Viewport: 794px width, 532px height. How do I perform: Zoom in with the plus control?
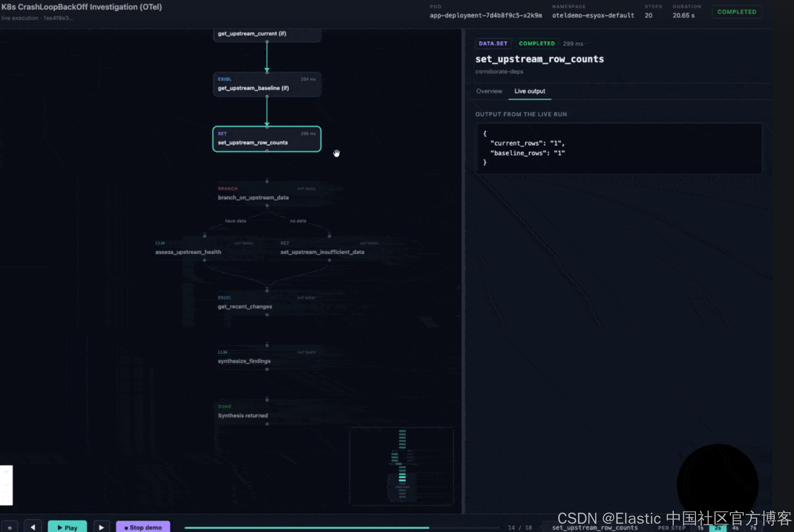(6, 472)
